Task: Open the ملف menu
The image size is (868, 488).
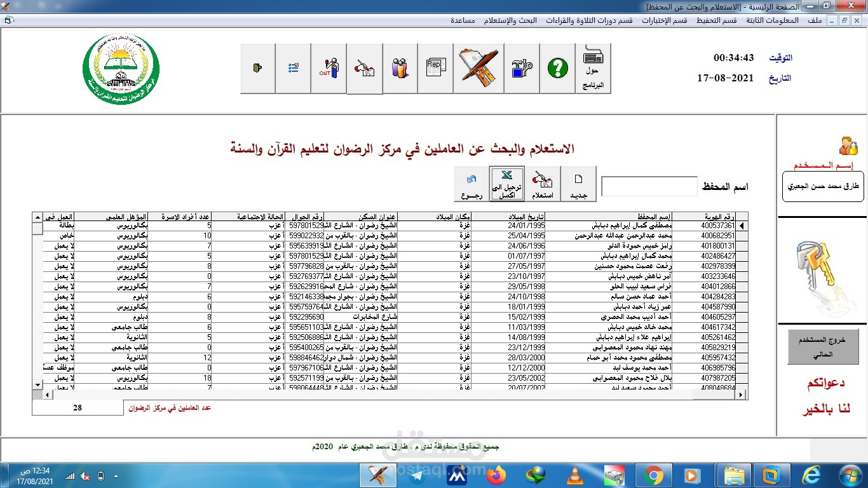Action: (815, 20)
